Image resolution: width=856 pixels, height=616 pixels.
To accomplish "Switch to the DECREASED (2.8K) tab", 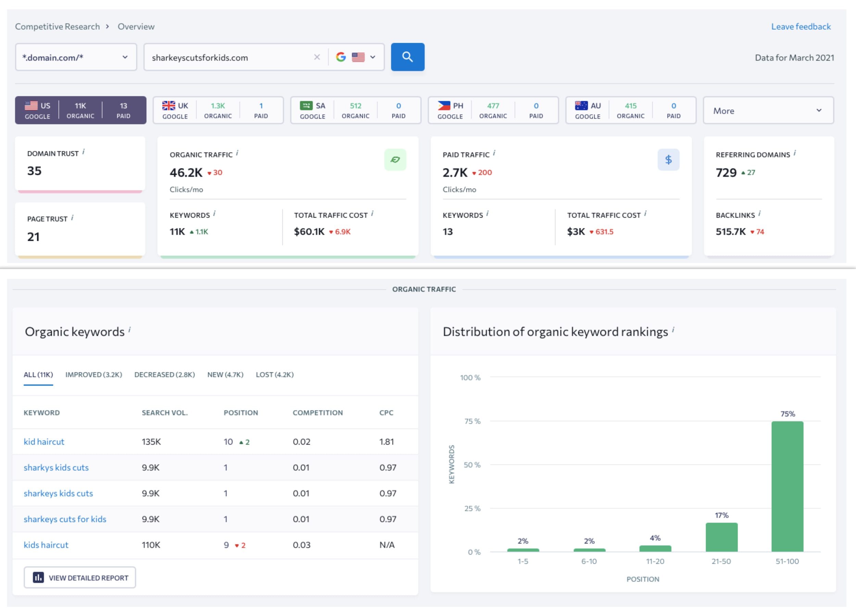I will pos(165,375).
